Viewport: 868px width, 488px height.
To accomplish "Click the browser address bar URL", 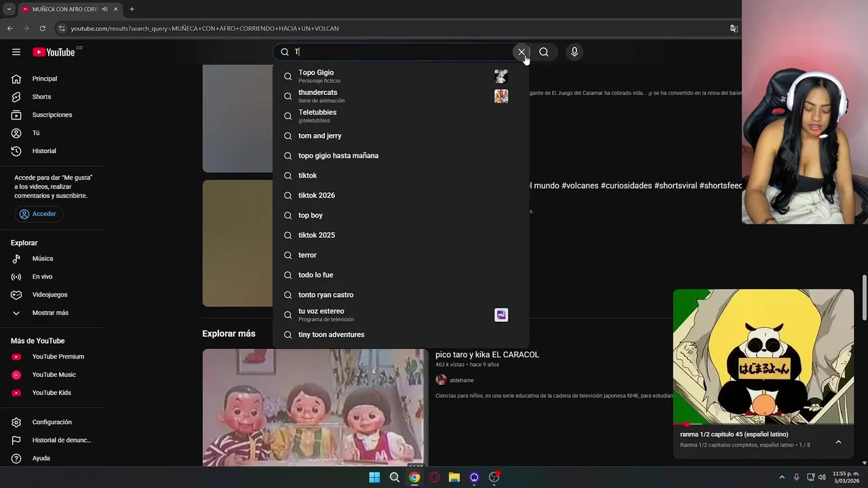I will pyautogui.click(x=205, y=28).
